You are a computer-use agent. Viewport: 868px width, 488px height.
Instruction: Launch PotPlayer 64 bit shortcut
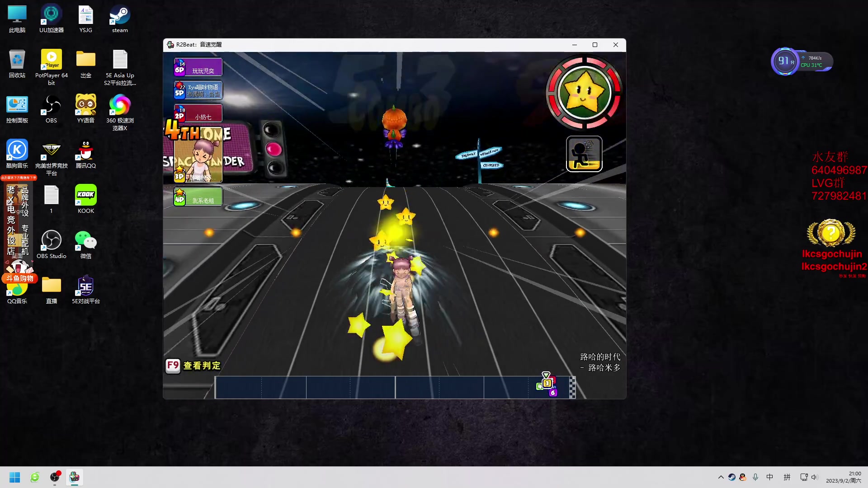52,67
